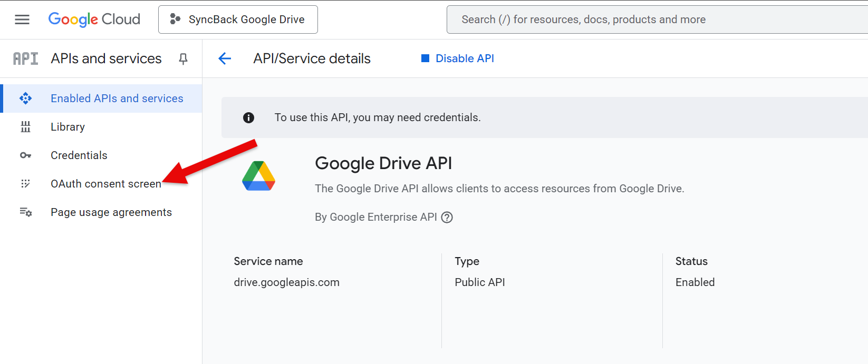This screenshot has height=364, width=868.
Task: Click the Status label
Action: [691, 261]
